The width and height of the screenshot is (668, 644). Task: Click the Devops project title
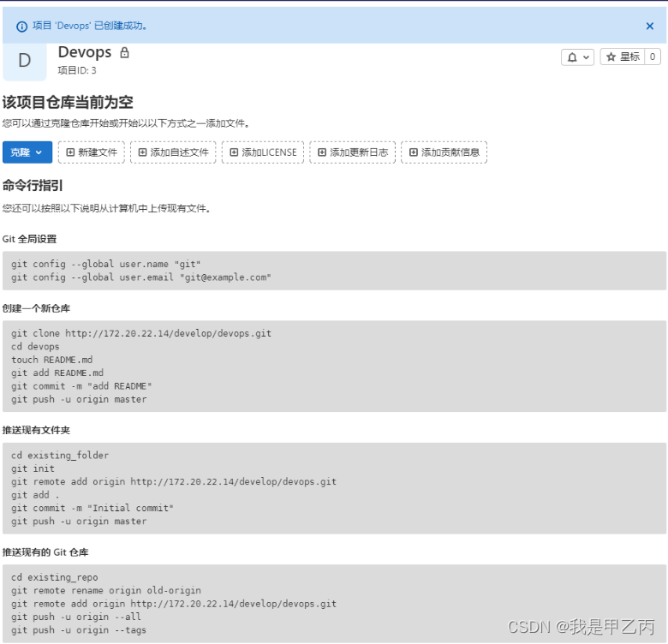click(x=85, y=52)
